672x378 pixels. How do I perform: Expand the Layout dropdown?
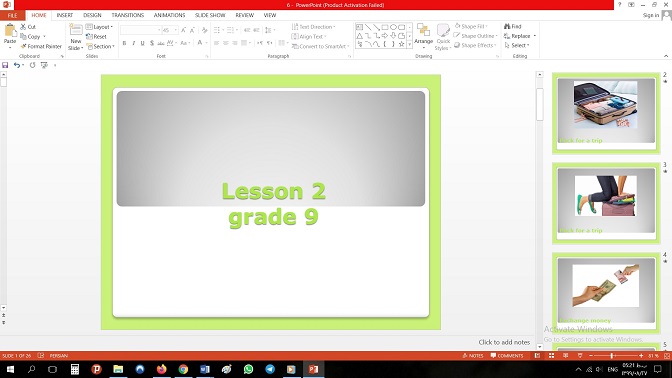(x=99, y=27)
